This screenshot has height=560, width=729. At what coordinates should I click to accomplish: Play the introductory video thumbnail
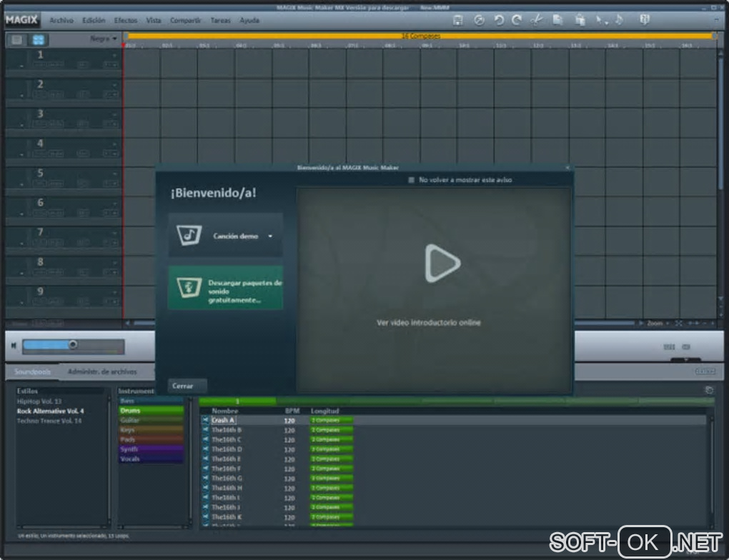(442, 263)
